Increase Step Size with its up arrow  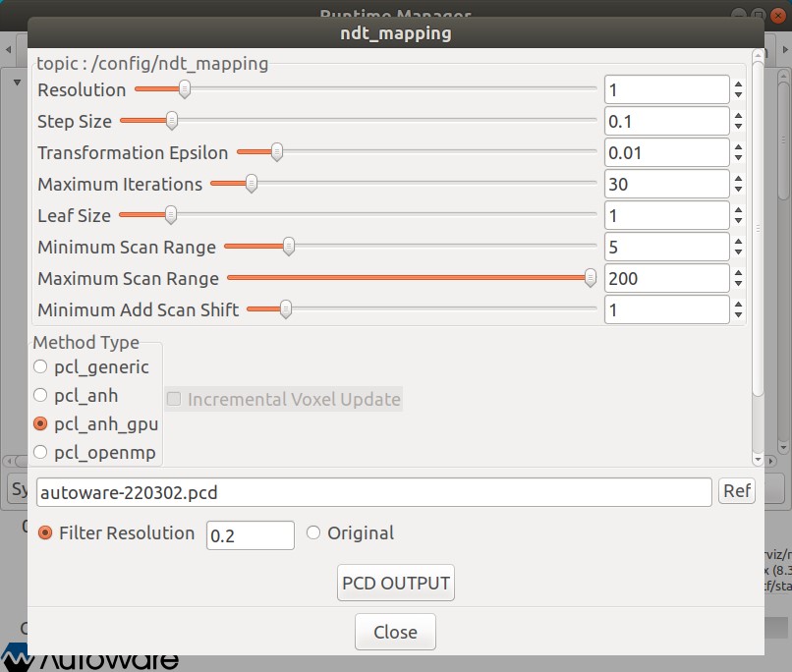[x=739, y=116]
